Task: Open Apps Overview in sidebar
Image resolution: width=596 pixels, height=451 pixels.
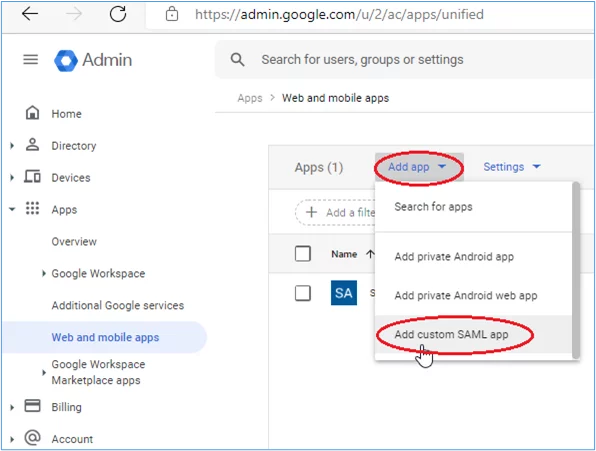Action: click(x=74, y=242)
